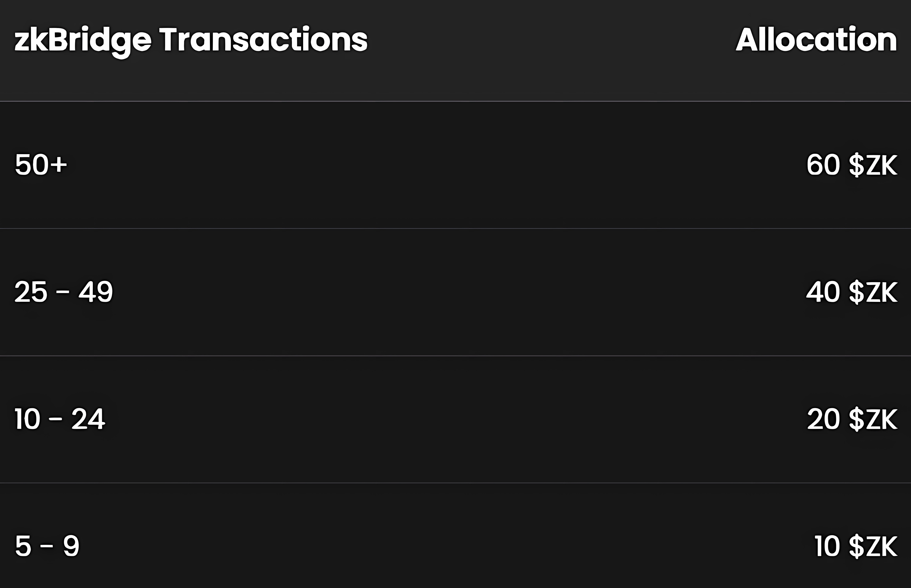Click the divider between 10 - 24 and 5 - 9 rows
Viewport: 911px width, 588px height.
click(455, 483)
